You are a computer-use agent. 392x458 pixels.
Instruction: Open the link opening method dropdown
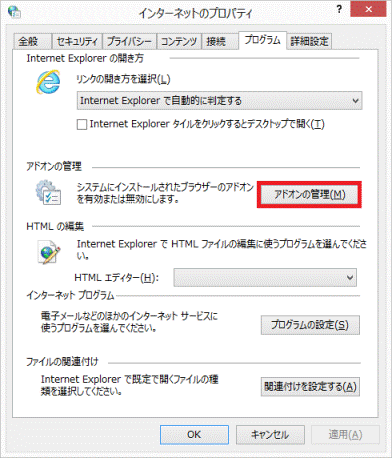(219, 101)
